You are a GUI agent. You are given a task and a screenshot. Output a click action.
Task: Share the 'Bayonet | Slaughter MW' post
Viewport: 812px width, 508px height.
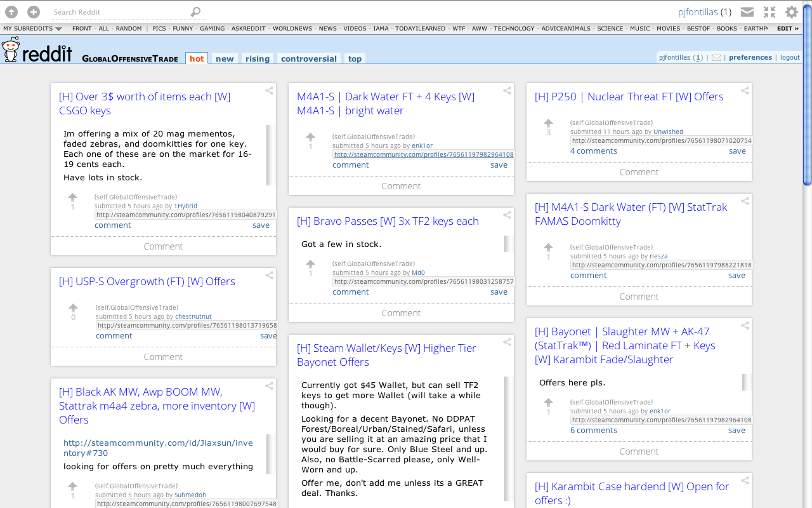[x=745, y=326]
